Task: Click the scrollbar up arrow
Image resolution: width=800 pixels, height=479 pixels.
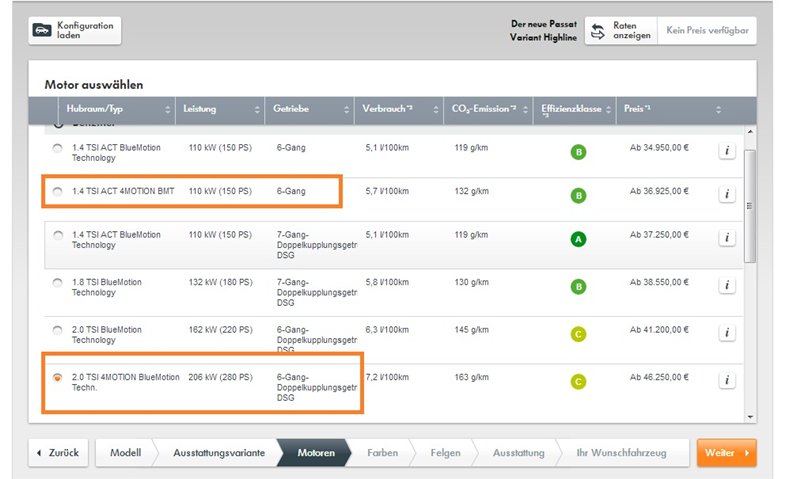Action: 750,132
